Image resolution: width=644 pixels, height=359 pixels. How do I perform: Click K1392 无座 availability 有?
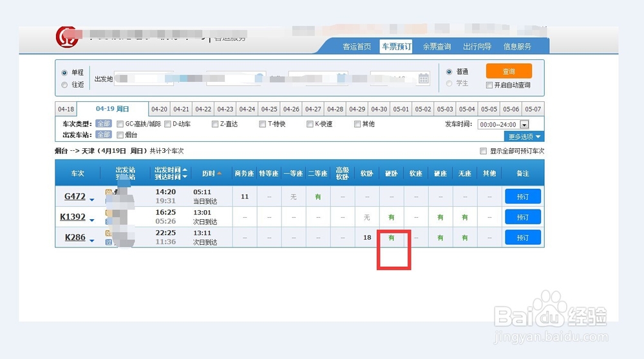point(465,217)
